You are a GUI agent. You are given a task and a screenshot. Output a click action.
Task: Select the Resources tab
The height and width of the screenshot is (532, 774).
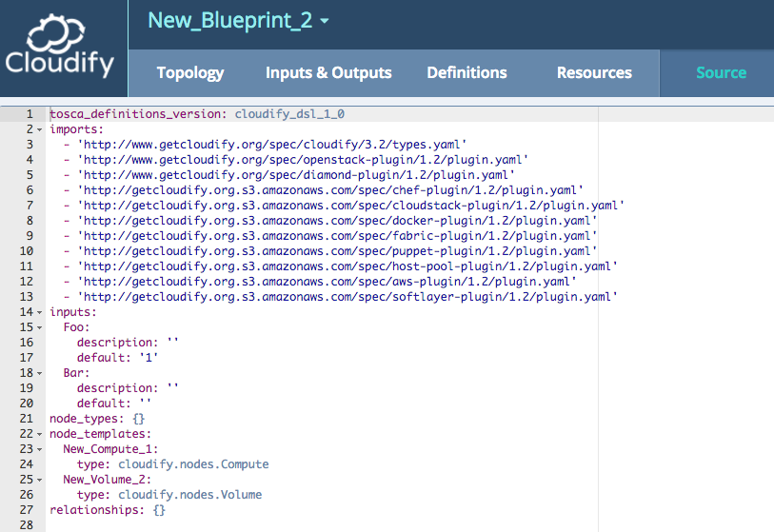[x=594, y=73]
